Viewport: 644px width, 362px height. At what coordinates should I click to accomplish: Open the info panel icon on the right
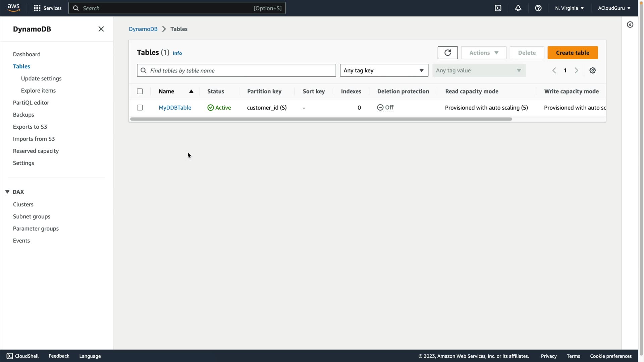[630, 24]
